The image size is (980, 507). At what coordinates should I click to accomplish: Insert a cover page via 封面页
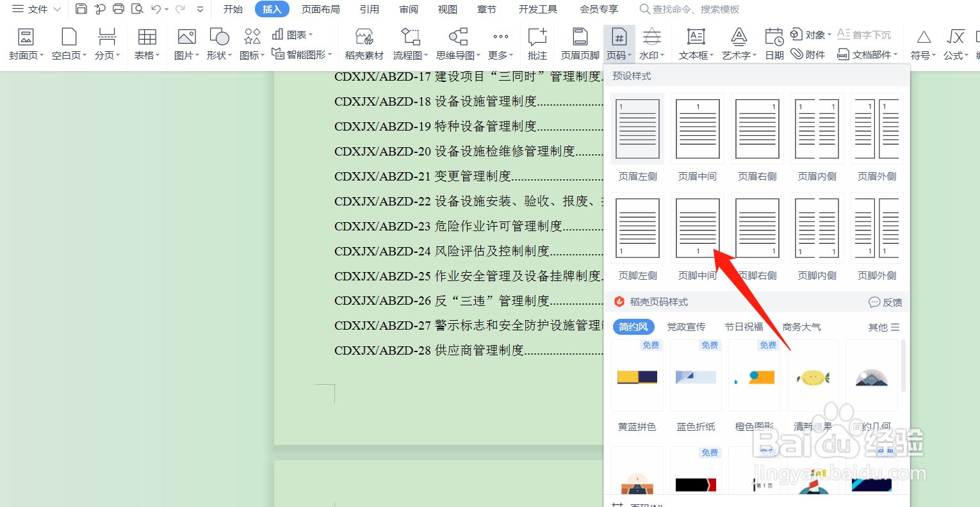[x=26, y=44]
